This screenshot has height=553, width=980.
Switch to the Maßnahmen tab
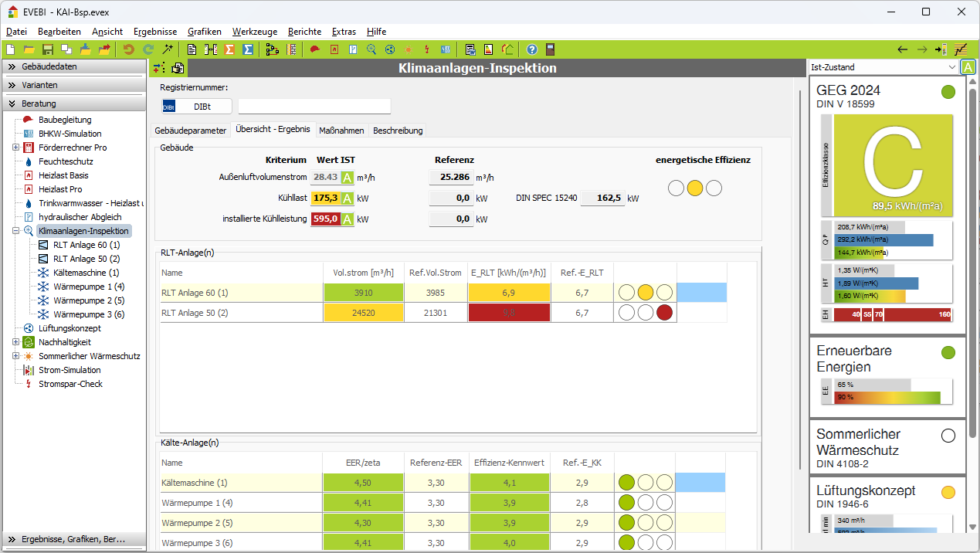point(341,131)
